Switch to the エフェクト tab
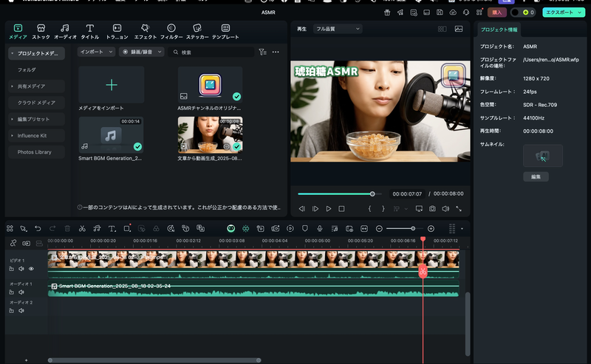591x364 pixels. 145,32
